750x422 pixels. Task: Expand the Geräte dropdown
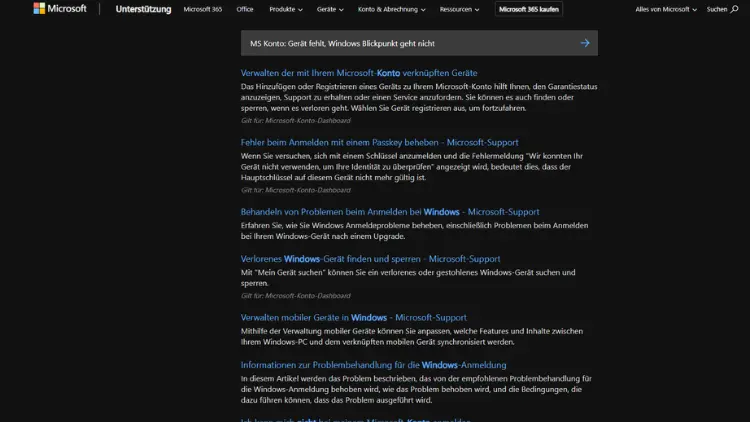[330, 9]
